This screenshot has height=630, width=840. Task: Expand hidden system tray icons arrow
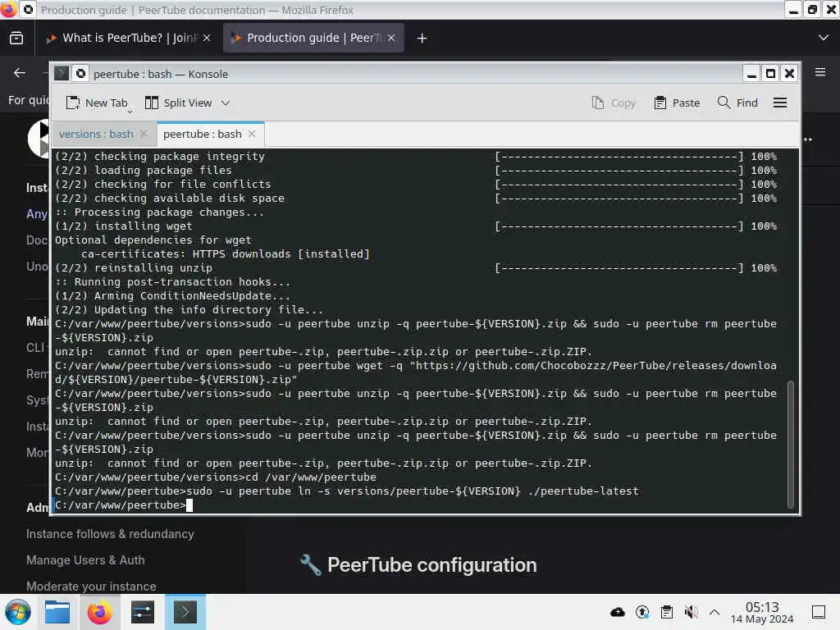(x=714, y=612)
